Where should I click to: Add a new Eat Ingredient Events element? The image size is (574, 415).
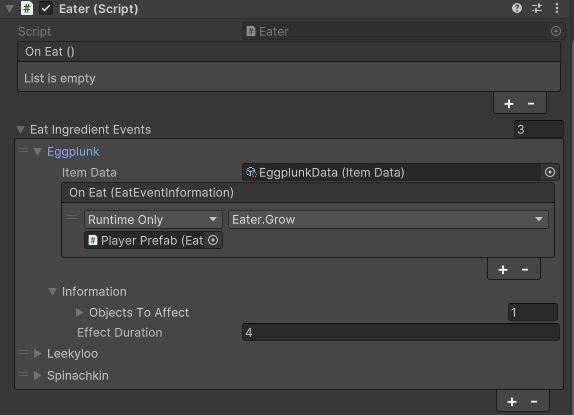point(512,402)
